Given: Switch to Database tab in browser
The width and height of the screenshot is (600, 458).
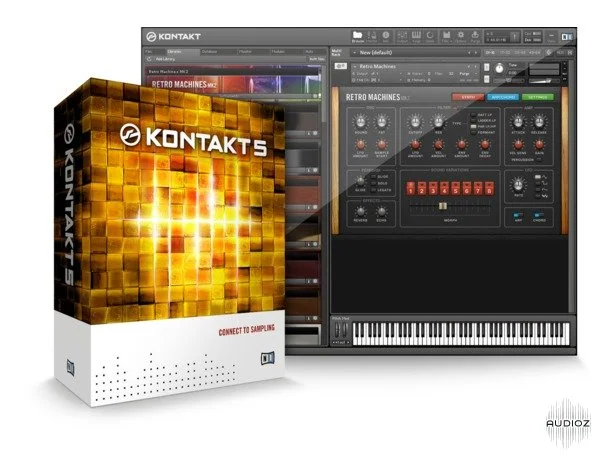Looking at the screenshot, I should [x=217, y=51].
